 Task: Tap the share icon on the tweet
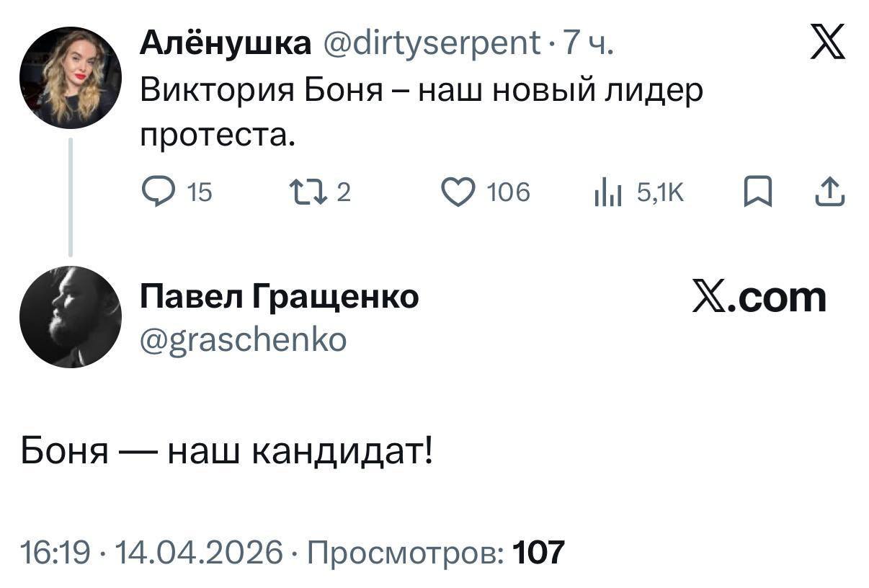[x=831, y=192]
